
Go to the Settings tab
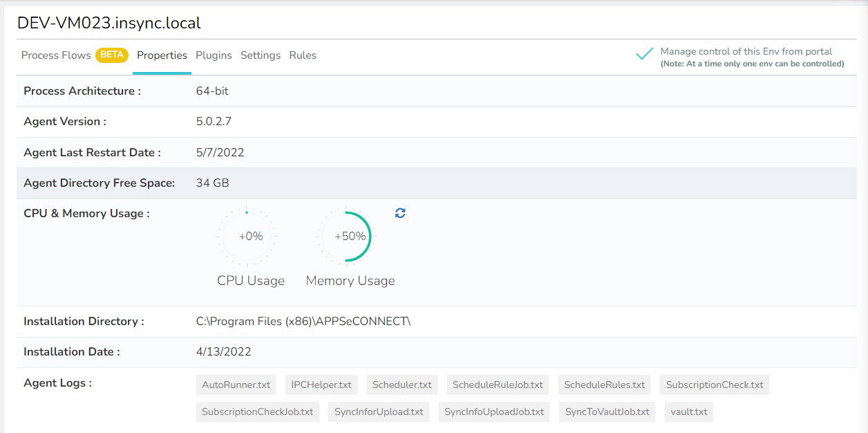261,55
